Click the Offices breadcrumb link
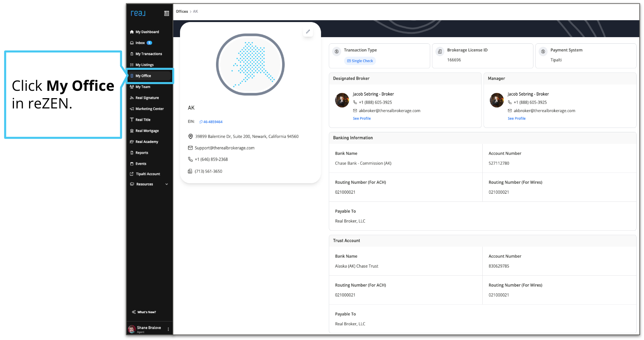This screenshot has height=340, width=644. tap(182, 12)
